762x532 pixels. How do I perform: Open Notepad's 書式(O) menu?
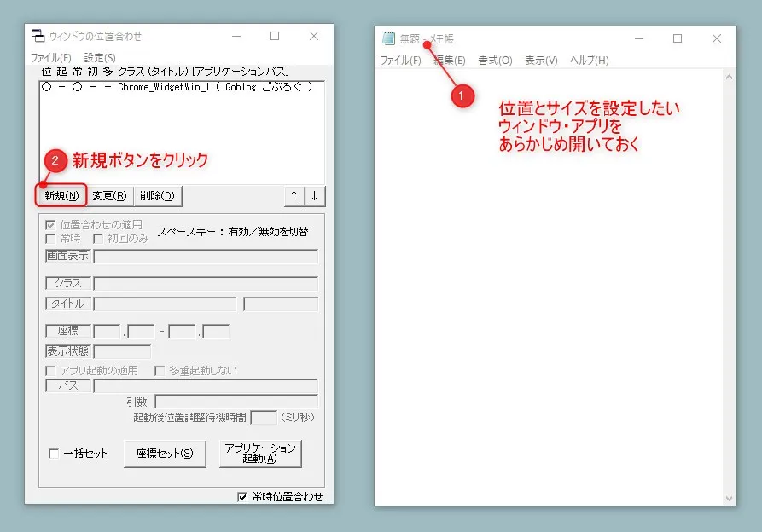point(494,61)
